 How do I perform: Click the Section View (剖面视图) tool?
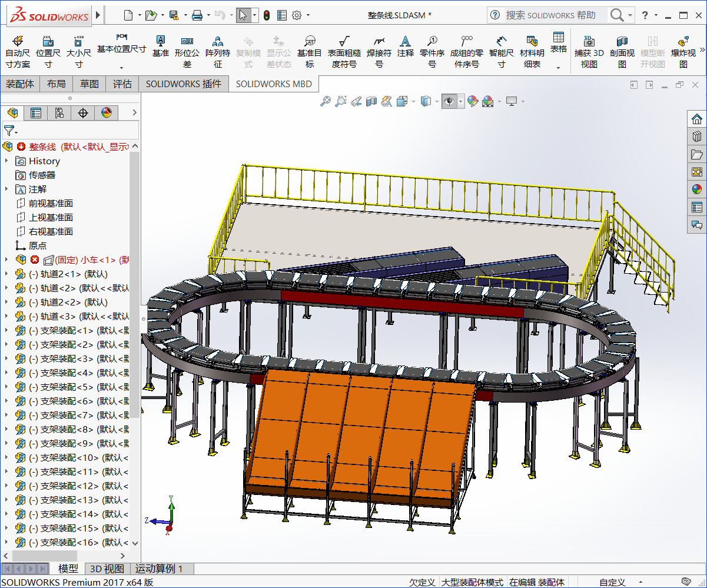coord(622,51)
